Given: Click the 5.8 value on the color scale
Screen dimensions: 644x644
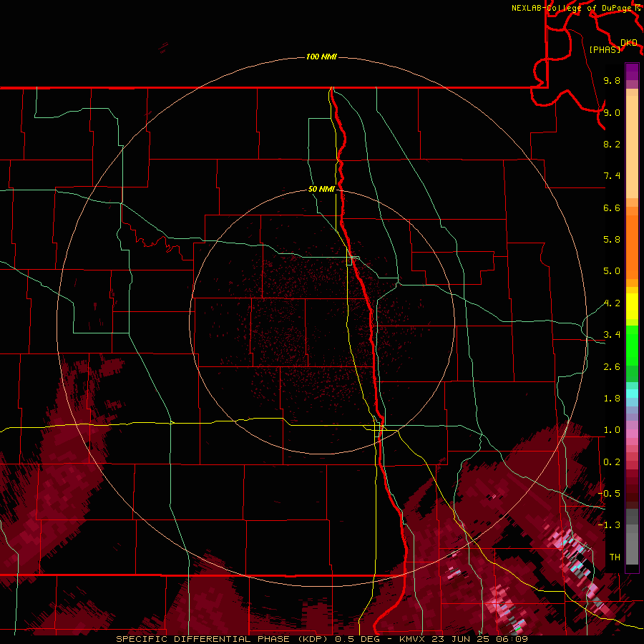Looking at the screenshot, I should point(612,240).
